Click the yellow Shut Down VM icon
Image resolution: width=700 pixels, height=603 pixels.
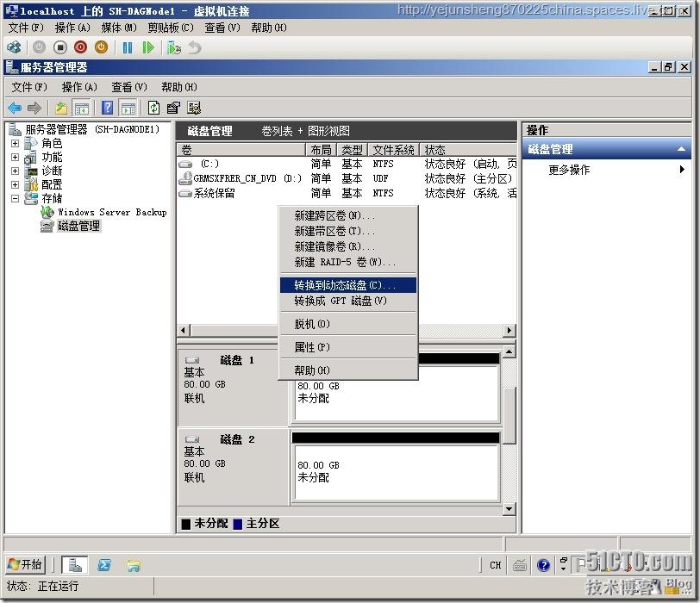(x=101, y=47)
